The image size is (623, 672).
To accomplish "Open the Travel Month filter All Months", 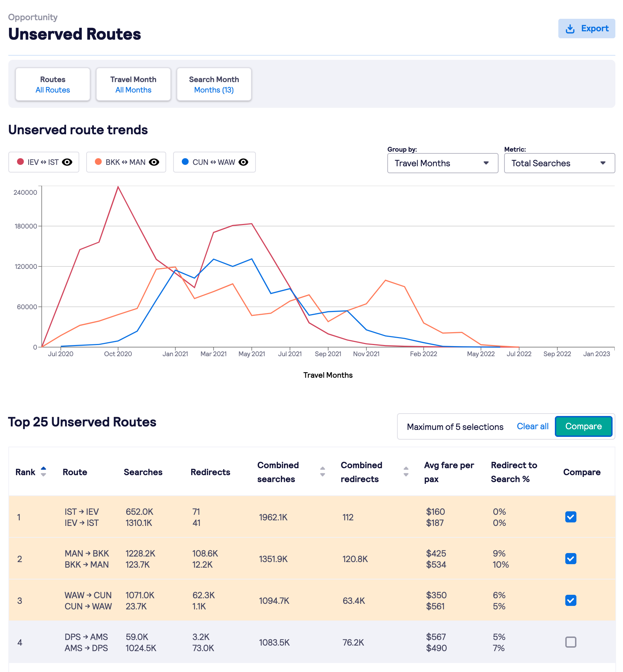I will coord(133,85).
